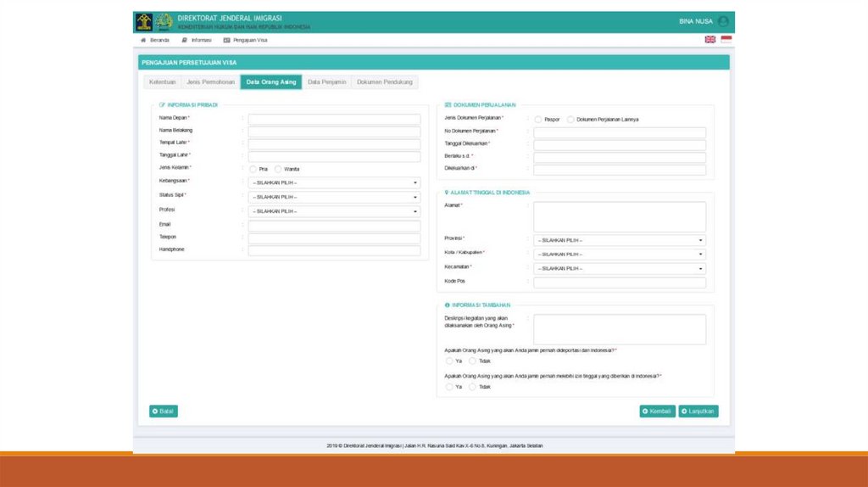Image resolution: width=868 pixels, height=487 pixels.
Task: Open the Informasi menu item
Action: tap(197, 40)
